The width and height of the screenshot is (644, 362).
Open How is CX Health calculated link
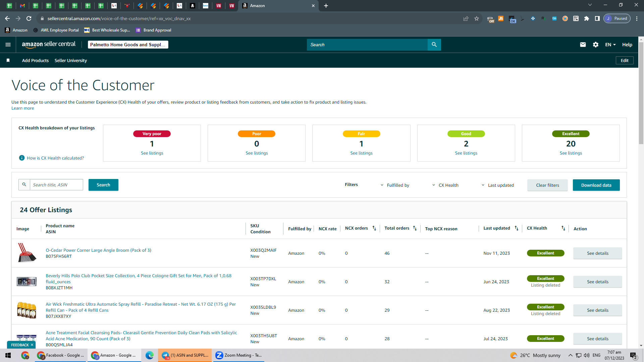(x=55, y=158)
